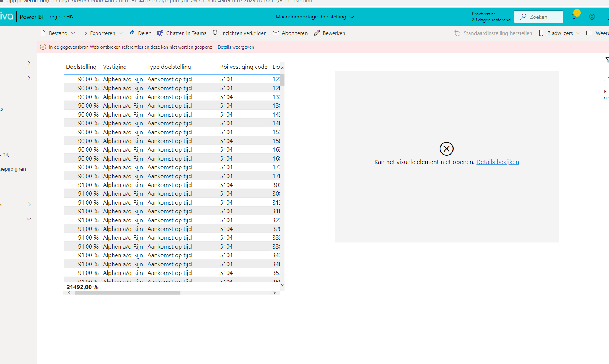Click the up arrow of the table scrollbar

pyautogui.click(x=282, y=68)
